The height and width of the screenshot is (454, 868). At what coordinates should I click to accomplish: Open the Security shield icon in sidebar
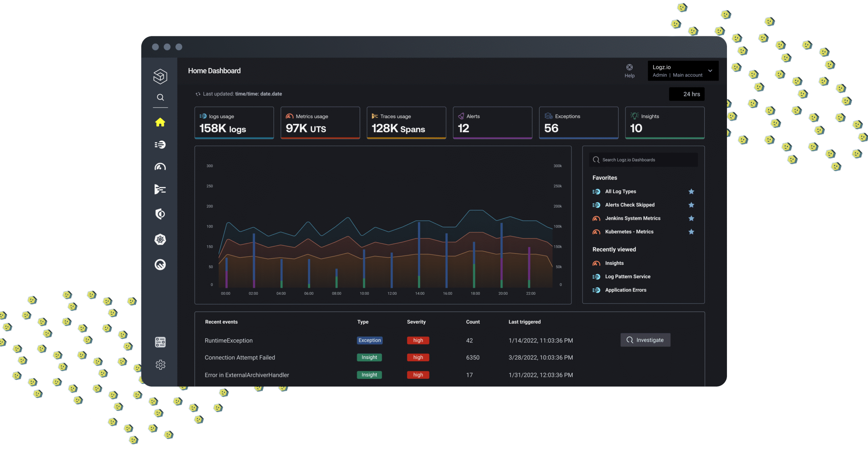(x=160, y=214)
